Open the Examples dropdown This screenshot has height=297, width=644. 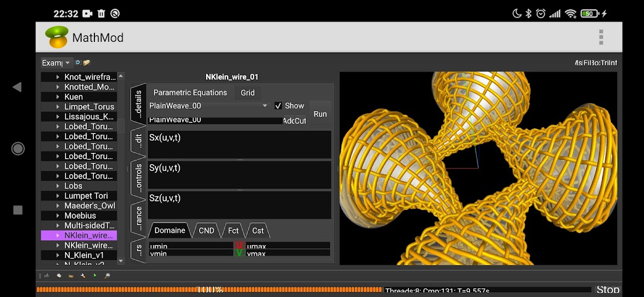56,63
